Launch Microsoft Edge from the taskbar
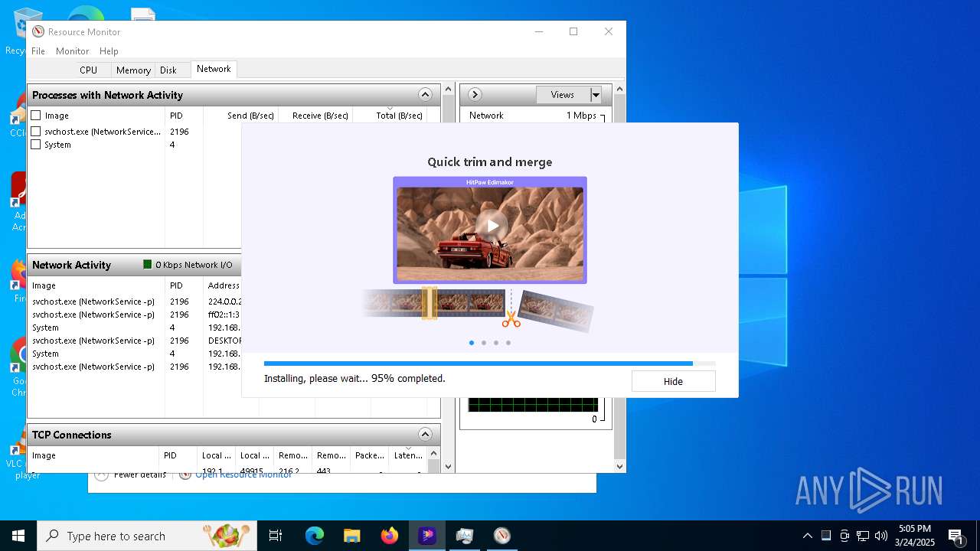 point(315,536)
